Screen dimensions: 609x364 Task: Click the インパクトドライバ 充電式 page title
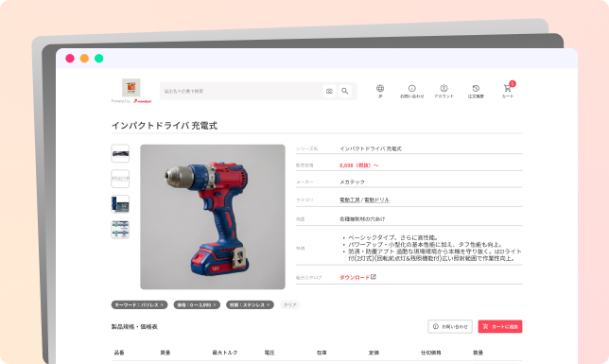[x=165, y=126]
